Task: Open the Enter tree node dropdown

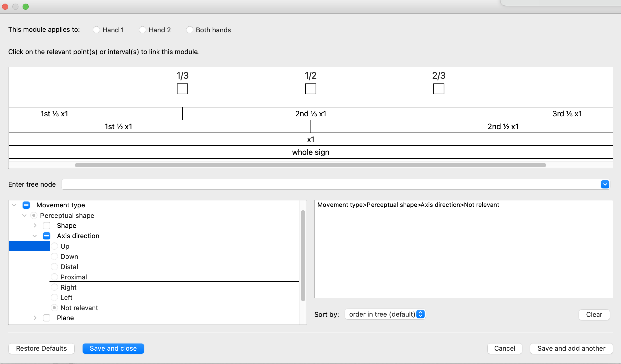Action: pos(605,184)
